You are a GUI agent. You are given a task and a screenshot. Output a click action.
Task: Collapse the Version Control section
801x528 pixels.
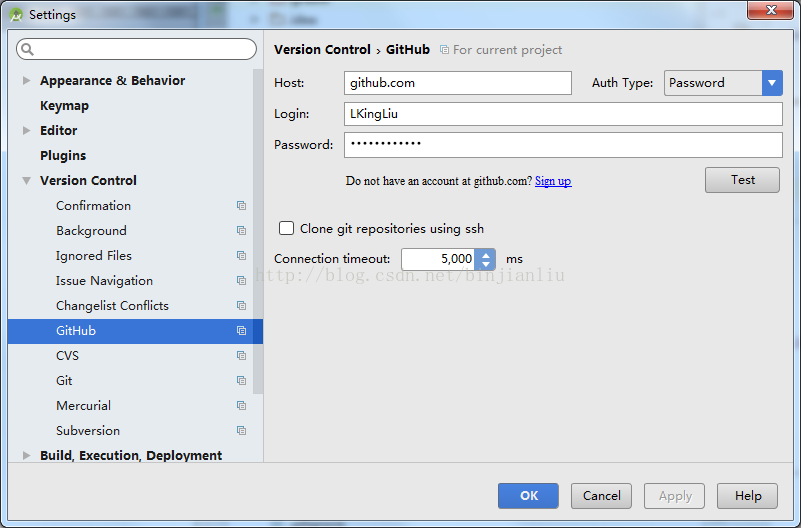pos(27,180)
